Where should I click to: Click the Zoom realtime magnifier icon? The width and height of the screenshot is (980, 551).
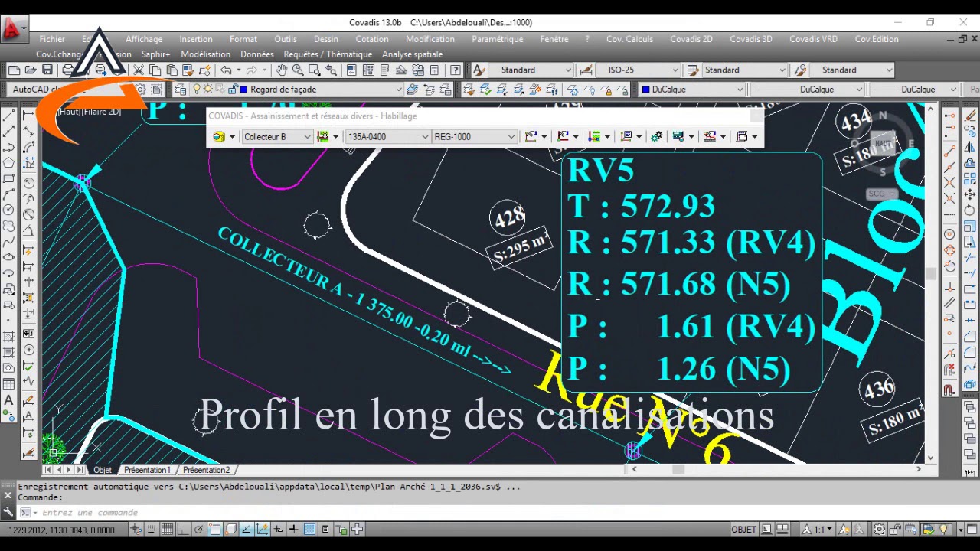tap(298, 70)
